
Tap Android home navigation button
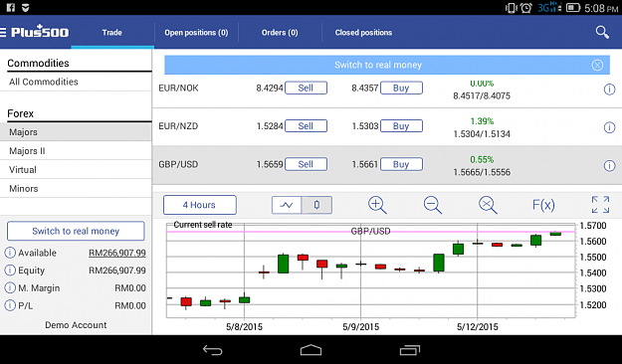(x=311, y=350)
